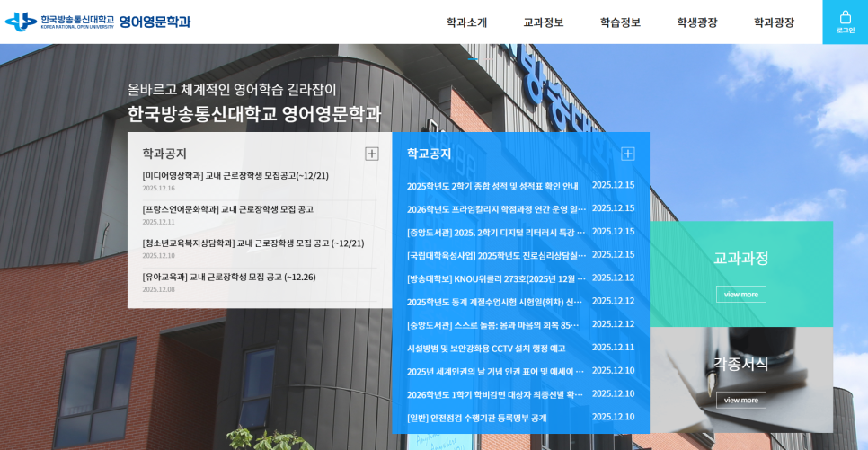Image resolution: width=868 pixels, height=450 pixels.
Task: Open [중앙도서관] 스스로 돌봄: 몸과 마음의 회복
Action: click(492, 325)
